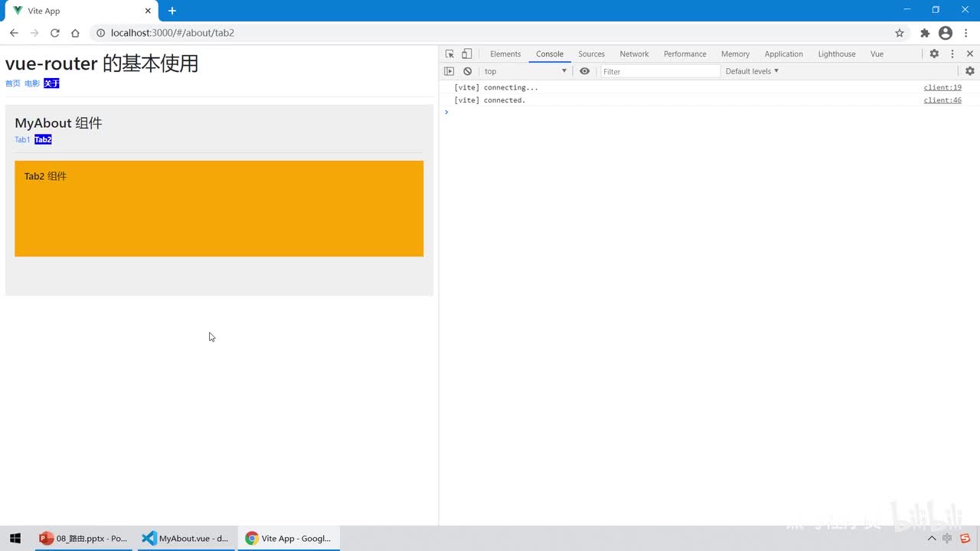
Task: Click the active 关于 link
Action: coord(51,83)
